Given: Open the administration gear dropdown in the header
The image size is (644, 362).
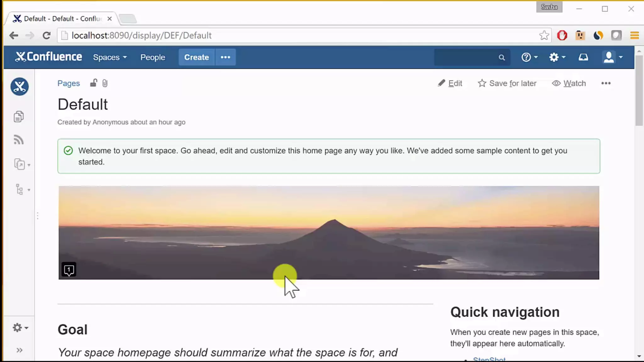Looking at the screenshot, I should [557, 57].
